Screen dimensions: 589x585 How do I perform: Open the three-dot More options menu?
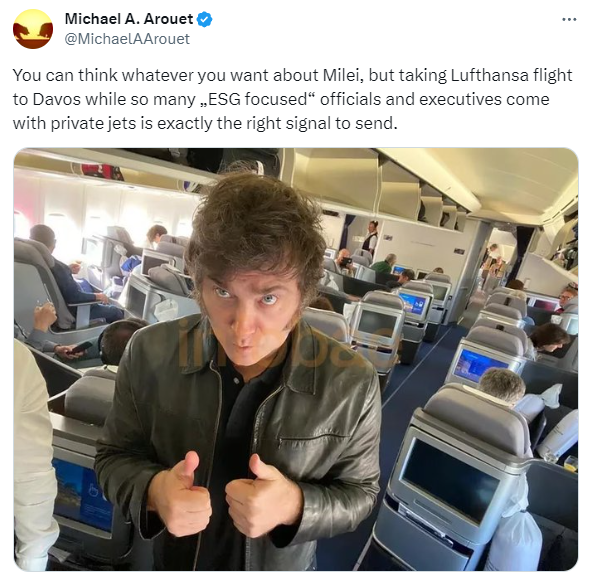coord(569,20)
